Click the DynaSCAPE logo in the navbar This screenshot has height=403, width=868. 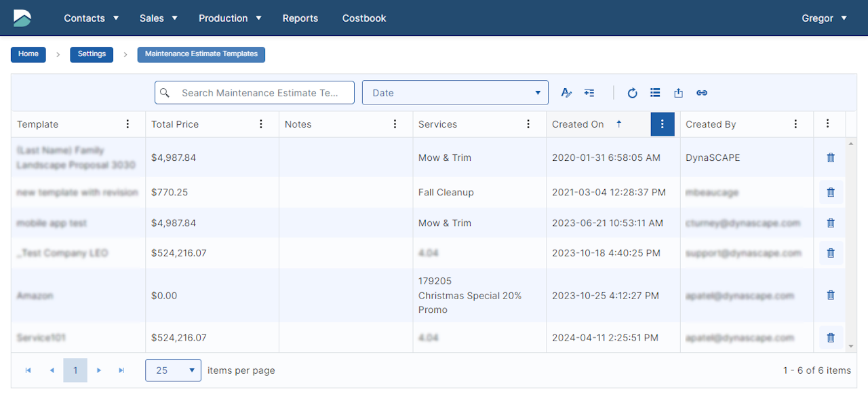pos(22,18)
